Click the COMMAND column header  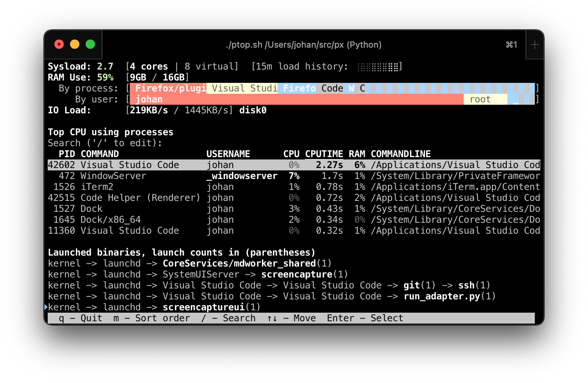[100, 154]
